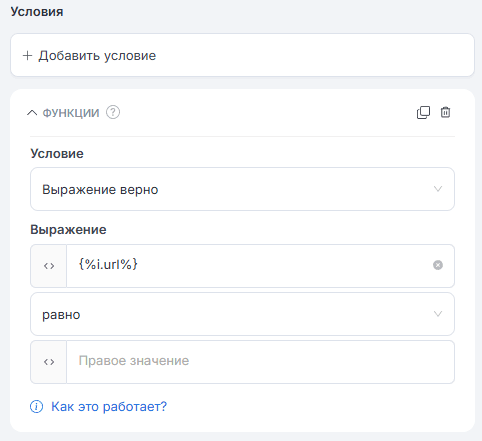Screen dimensions: 482x441
Task: Click the code brackets icon beside {%i.url%}
Action: tap(49, 266)
